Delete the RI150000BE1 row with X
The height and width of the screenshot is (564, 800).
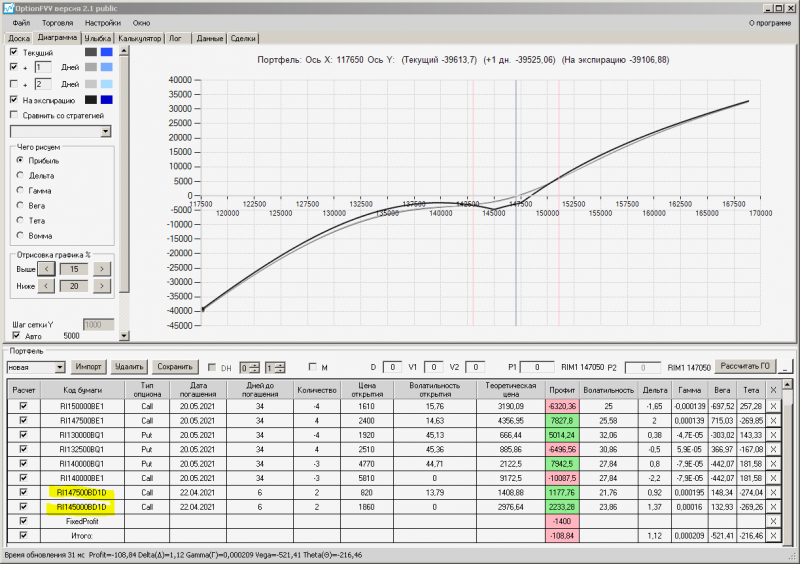[x=773, y=406]
